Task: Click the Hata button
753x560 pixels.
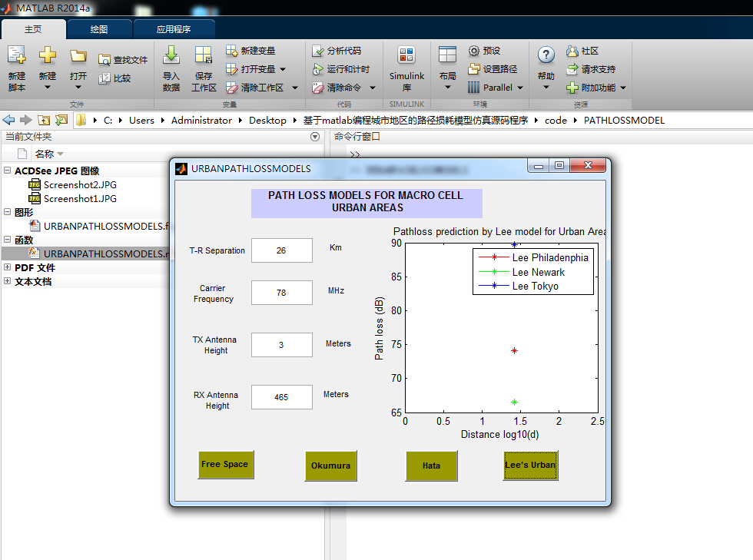Action: click(431, 466)
